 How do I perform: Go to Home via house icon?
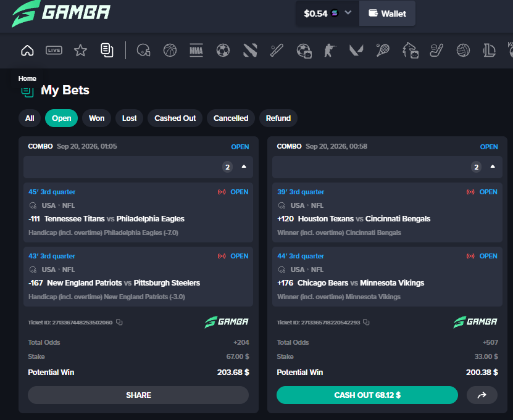point(28,51)
